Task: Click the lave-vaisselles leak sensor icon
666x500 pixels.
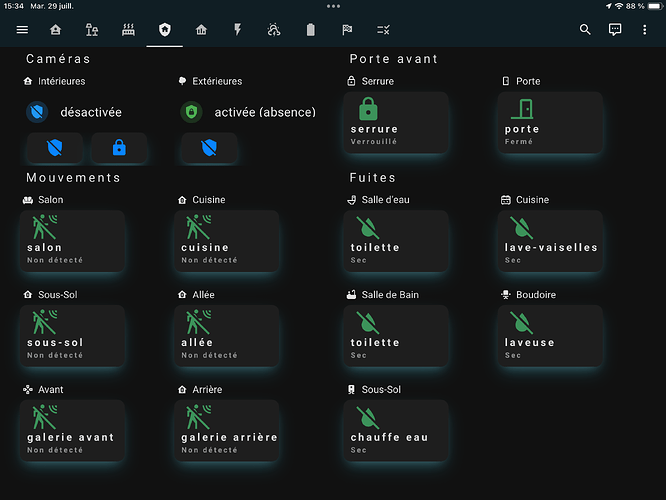Action: click(x=520, y=226)
